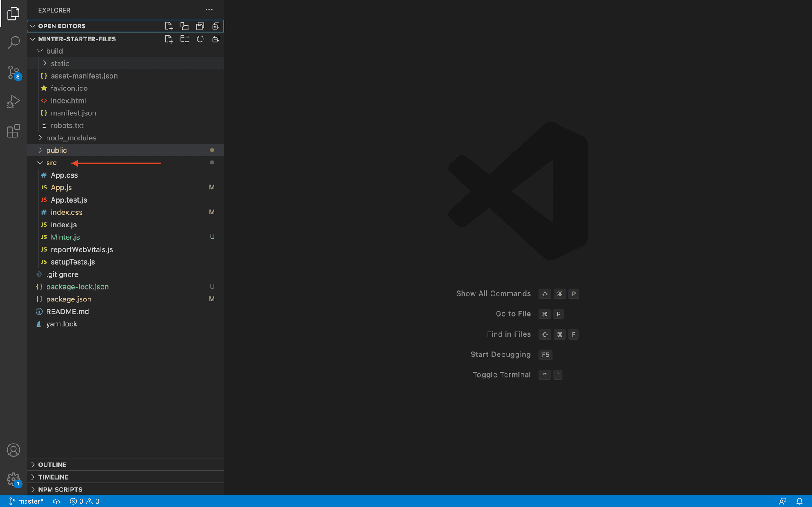Open the Search view in the sidebar
The height and width of the screenshot is (507, 812).
click(14, 42)
